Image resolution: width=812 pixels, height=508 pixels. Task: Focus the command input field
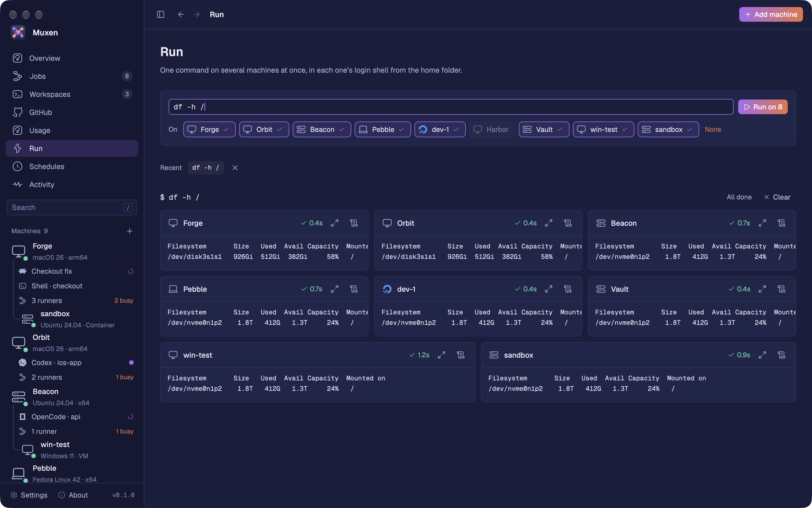click(451, 107)
